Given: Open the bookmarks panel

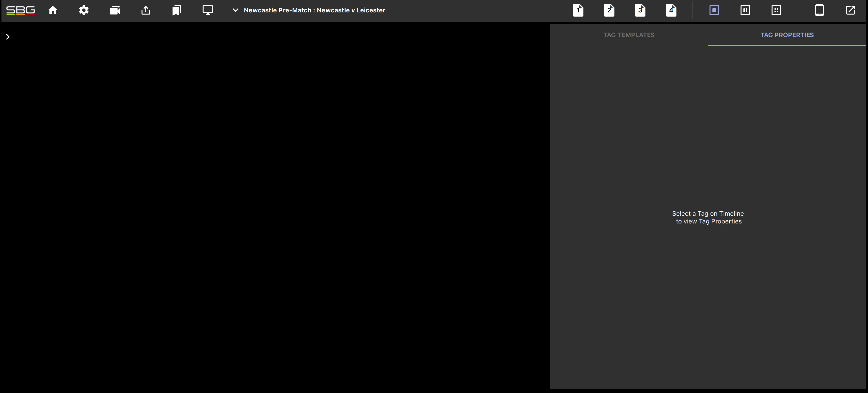Looking at the screenshot, I should pos(176,10).
